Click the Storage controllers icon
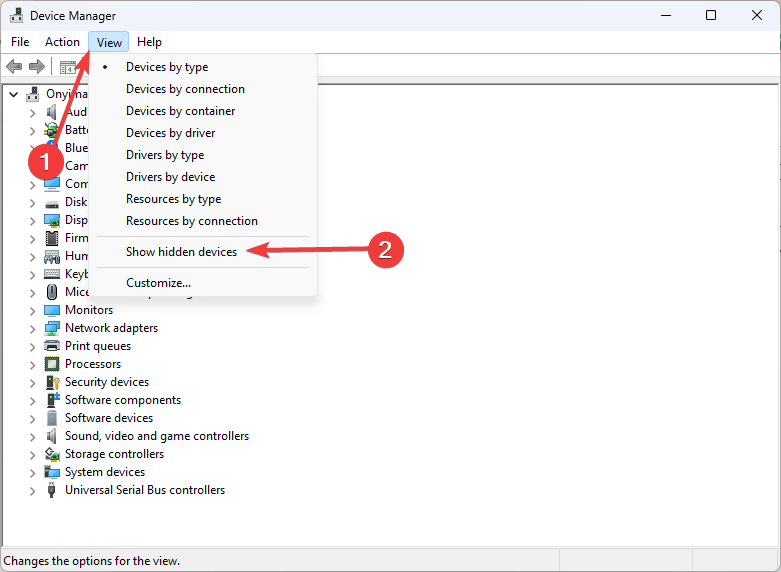781x572 pixels. 52,454
